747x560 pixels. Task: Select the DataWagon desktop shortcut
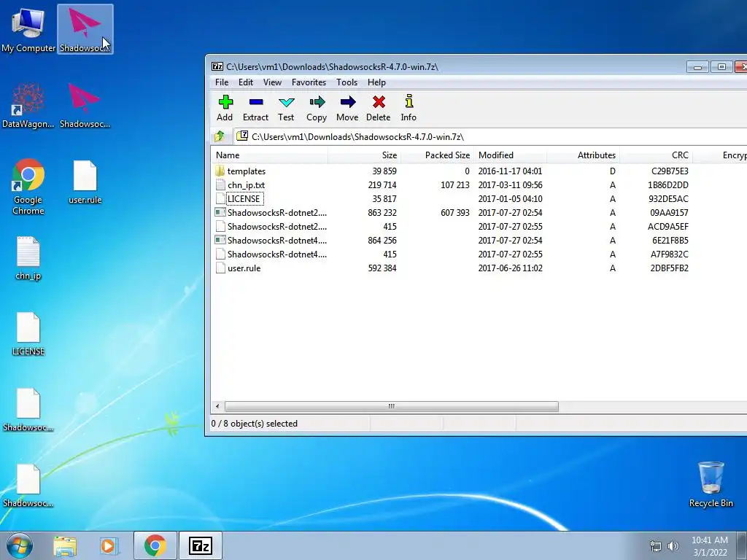point(28,105)
